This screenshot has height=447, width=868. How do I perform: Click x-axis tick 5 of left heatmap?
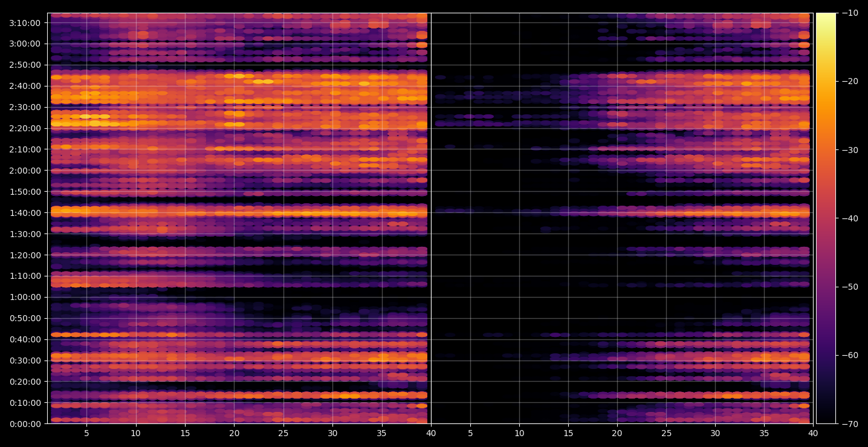pos(86,434)
